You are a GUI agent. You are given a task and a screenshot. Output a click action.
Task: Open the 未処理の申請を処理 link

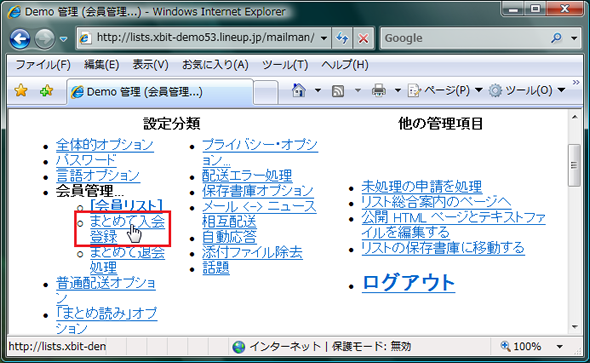click(422, 187)
